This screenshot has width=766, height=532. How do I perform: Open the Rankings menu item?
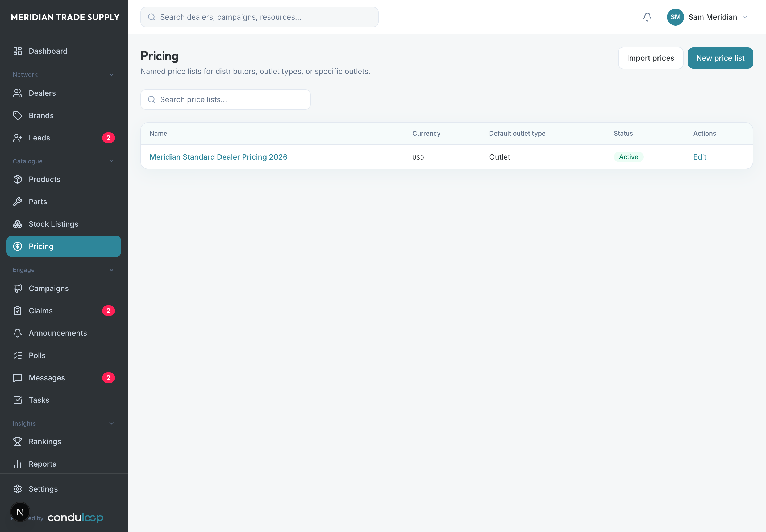click(x=64, y=442)
